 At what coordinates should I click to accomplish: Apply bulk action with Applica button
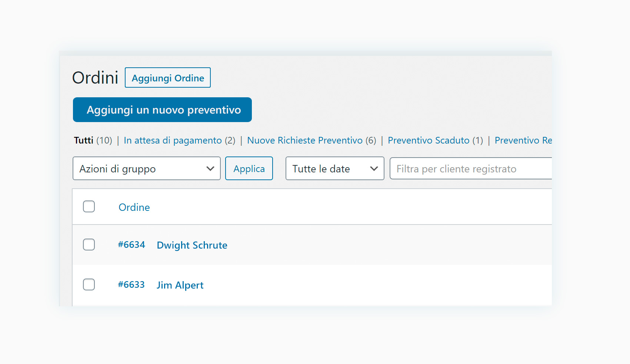[249, 169]
